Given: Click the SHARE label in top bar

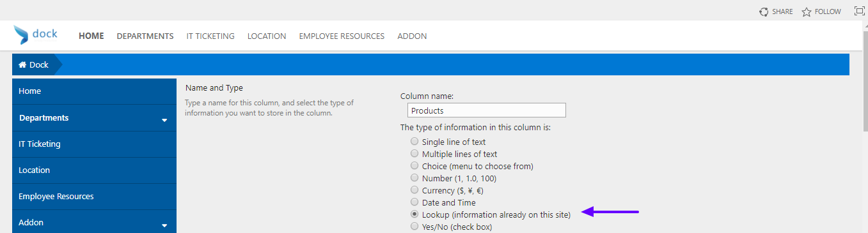Looking at the screenshot, I should [782, 11].
